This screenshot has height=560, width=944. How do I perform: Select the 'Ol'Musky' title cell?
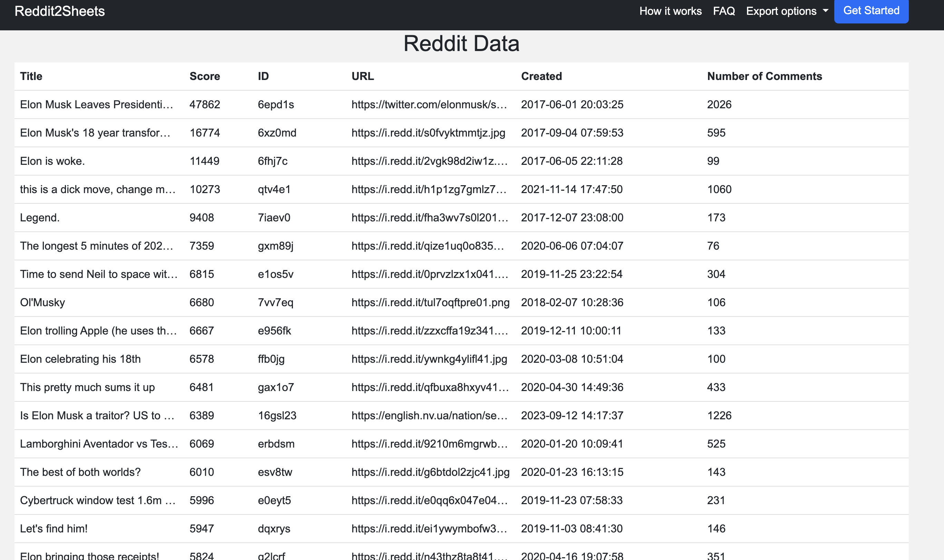point(42,303)
